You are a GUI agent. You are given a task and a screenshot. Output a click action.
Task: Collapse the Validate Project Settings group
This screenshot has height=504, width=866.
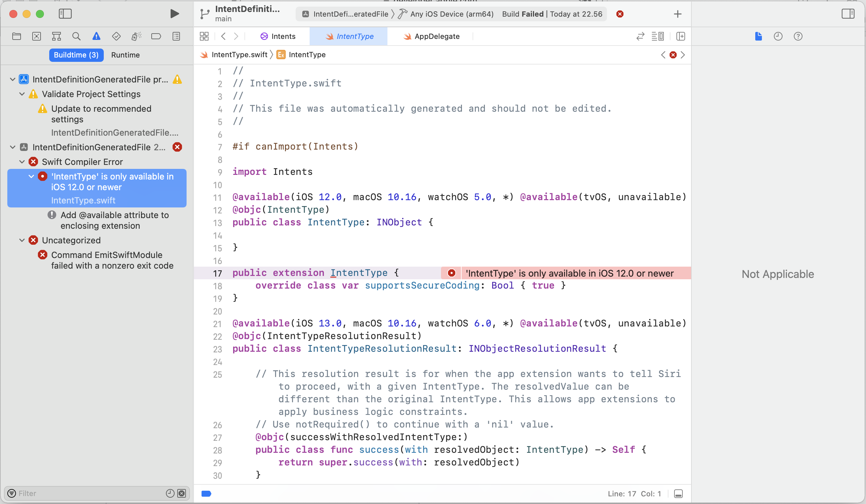(22, 94)
